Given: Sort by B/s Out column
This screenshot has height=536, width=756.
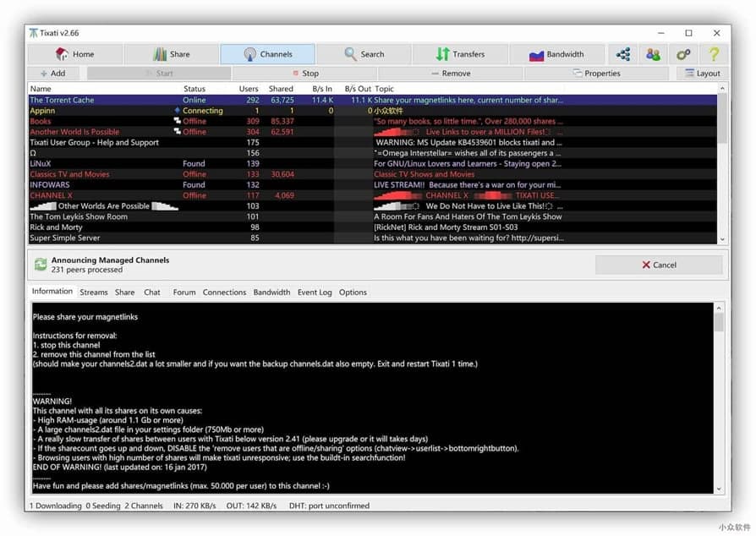Looking at the screenshot, I should click(x=358, y=89).
